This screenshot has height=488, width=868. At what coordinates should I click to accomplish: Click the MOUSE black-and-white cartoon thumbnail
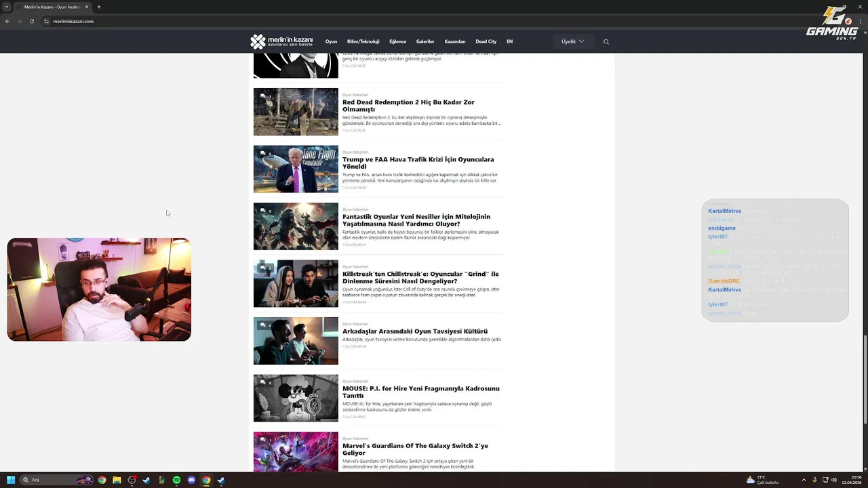point(296,398)
